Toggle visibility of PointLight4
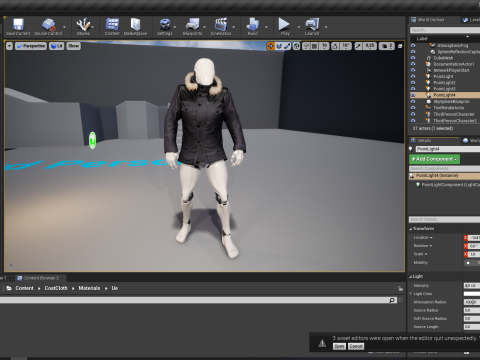Viewport: 480px width, 360px height. click(413, 95)
